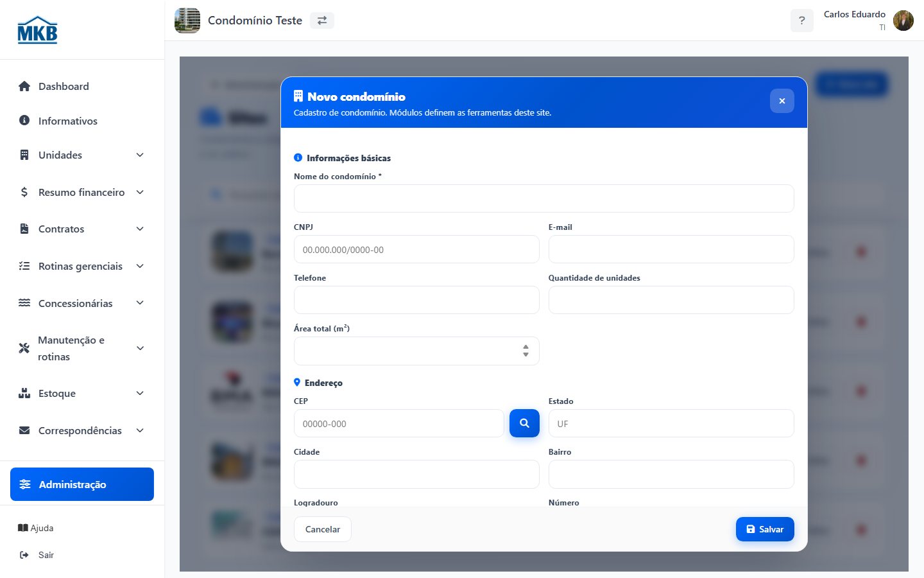Focus the Nome do condomínio field
This screenshot has height=578, width=924.
543,198
